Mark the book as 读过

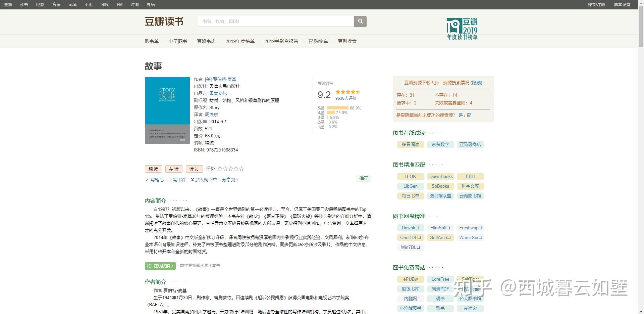(194, 169)
